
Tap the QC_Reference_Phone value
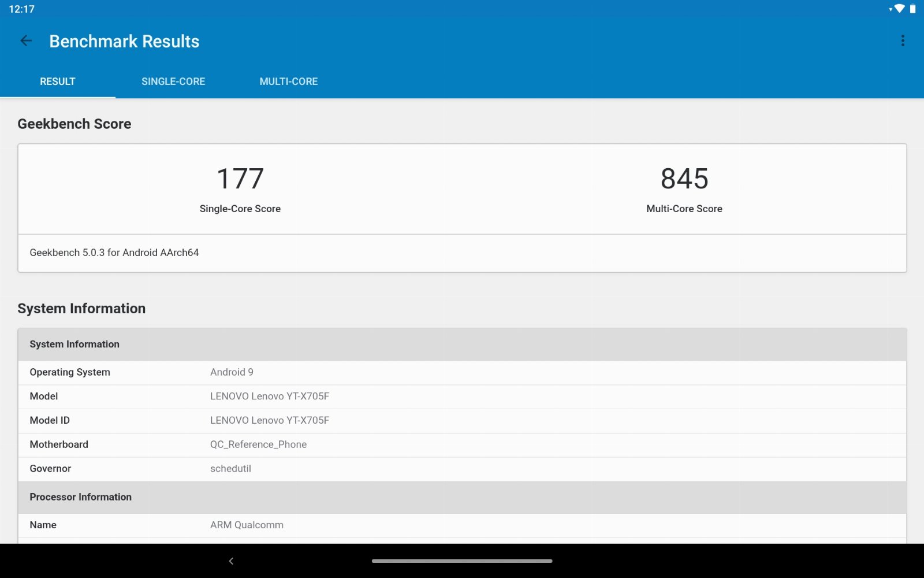point(258,444)
